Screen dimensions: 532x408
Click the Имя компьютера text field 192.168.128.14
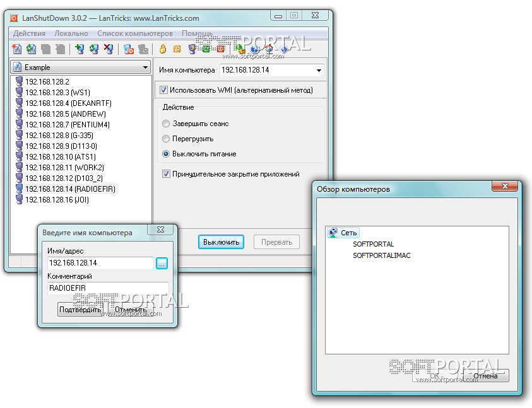tap(267, 70)
